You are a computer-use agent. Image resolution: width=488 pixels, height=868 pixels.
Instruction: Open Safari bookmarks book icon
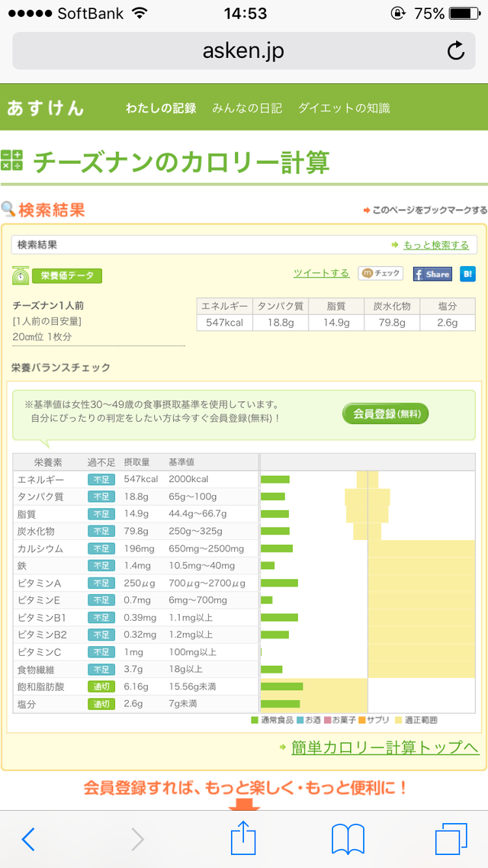[348, 839]
